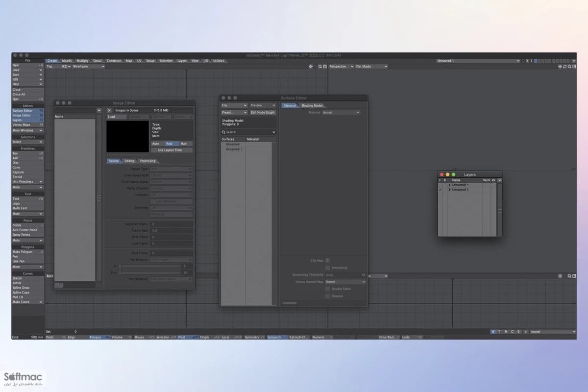Open the Flat Shade render style dropdown
The image size is (588, 392).
pyautogui.click(x=371, y=66)
